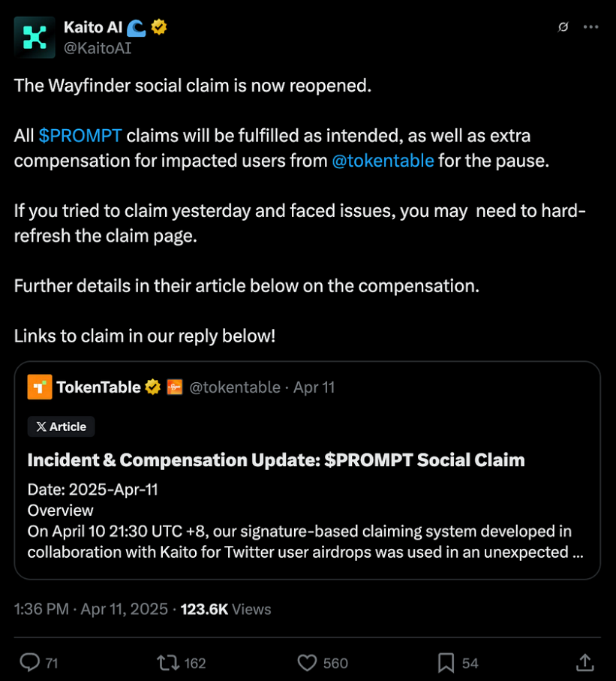Open the @tokentable mention in the tweet text

(383, 161)
